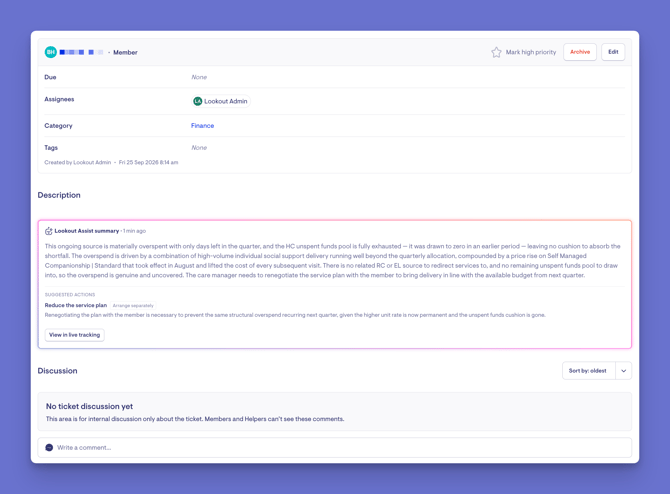Open the Finance category link
Viewport: 670px width, 494px height.
click(x=203, y=126)
